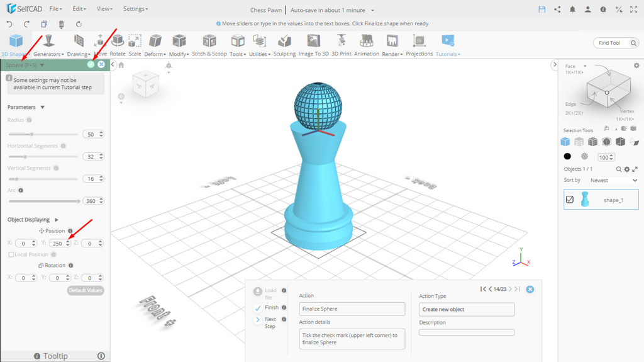Open the Sculpting tool
This screenshot has height=362, width=644.
(x=284, y=45)
